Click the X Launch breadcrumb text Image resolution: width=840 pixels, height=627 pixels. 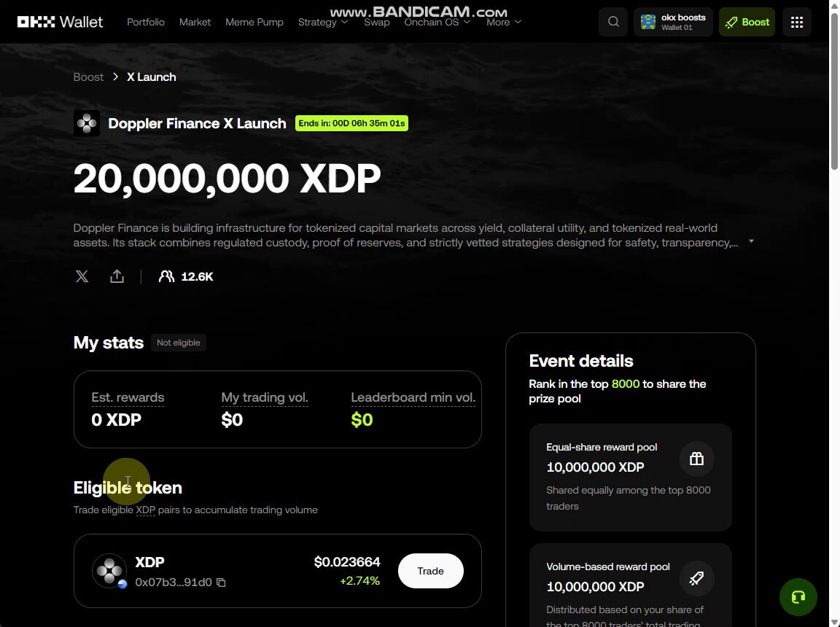(x=152, y=77)
